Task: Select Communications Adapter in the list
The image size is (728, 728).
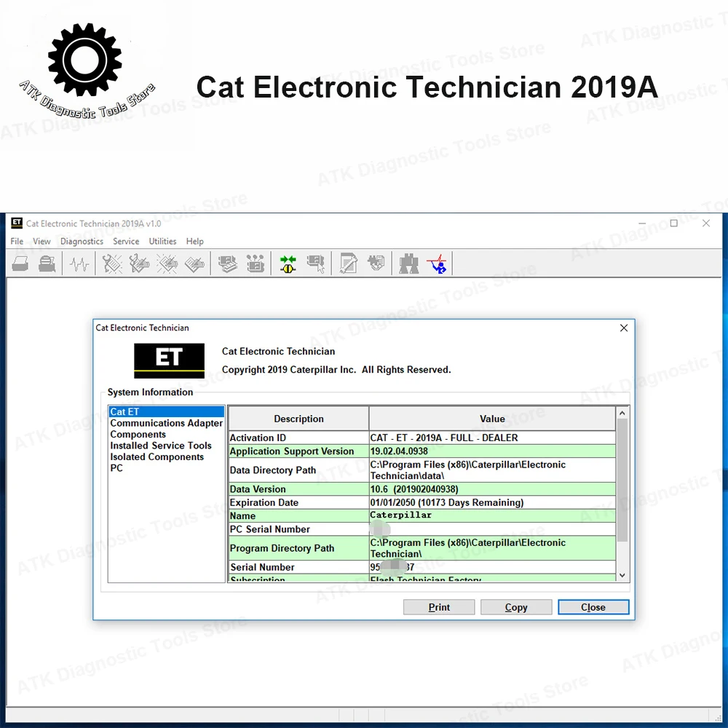Action: coord(167,423)
